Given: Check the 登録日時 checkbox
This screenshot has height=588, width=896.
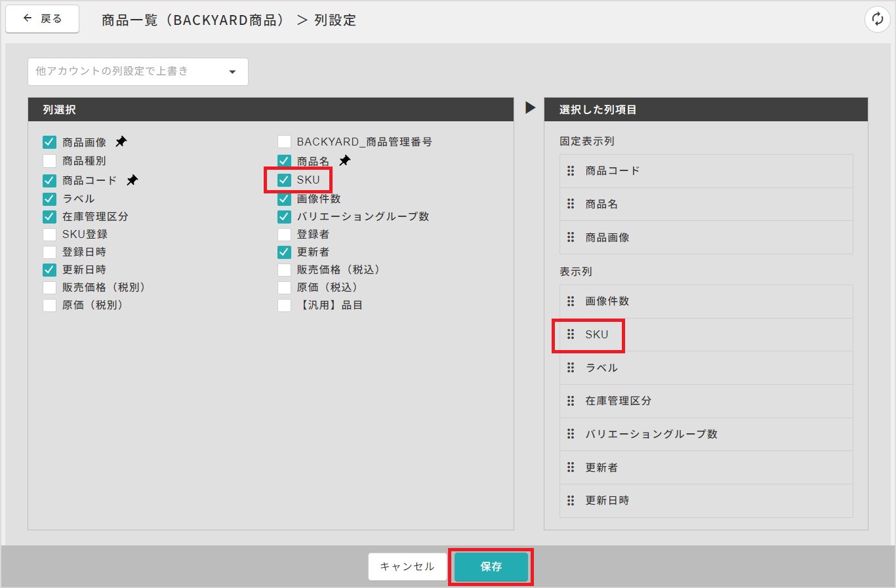Looking at the screenshot, I should tap(49, 252).
